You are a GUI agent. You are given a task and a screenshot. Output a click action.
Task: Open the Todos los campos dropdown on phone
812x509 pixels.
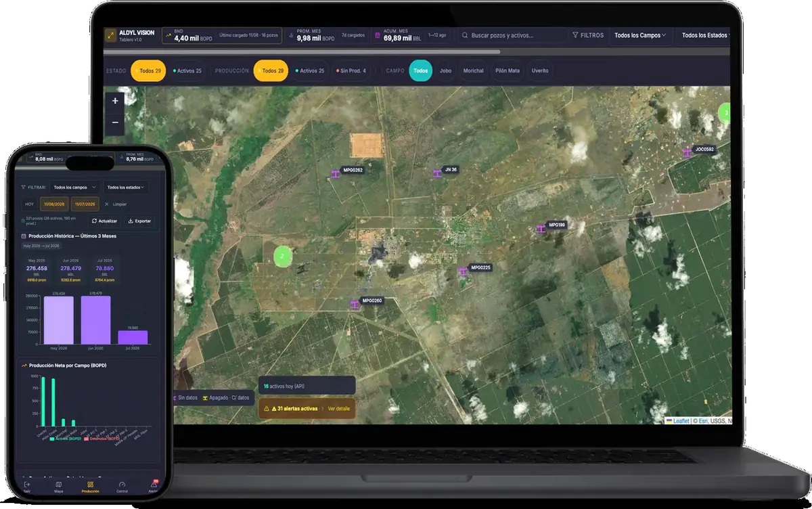(x=74, y=187)
